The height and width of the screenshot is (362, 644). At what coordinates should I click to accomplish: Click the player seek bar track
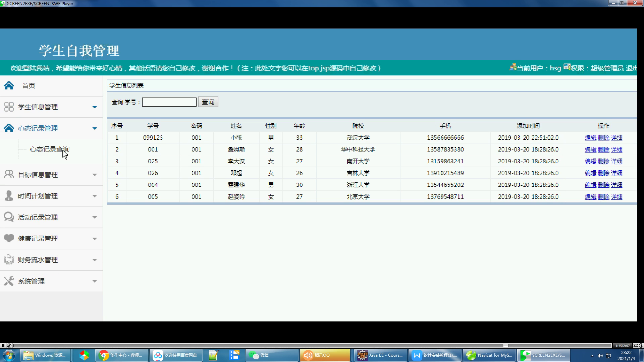pyautogui.click(x=312, y=346)
